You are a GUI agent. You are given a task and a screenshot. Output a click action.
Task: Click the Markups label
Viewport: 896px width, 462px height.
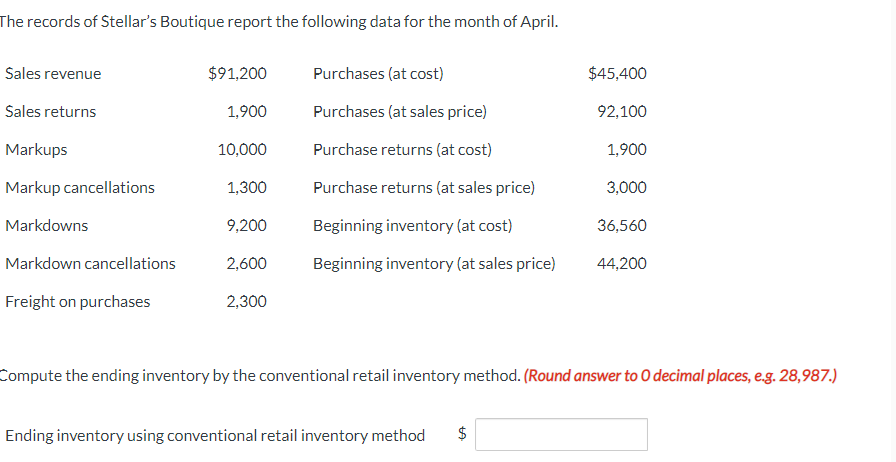click(36, 150)
